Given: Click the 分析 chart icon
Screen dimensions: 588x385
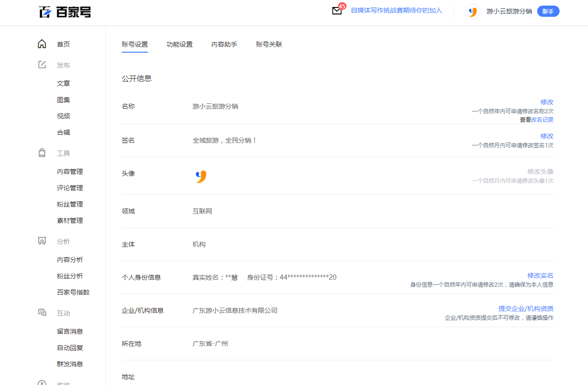Looking at the screenshot, I should click(42, 241).
